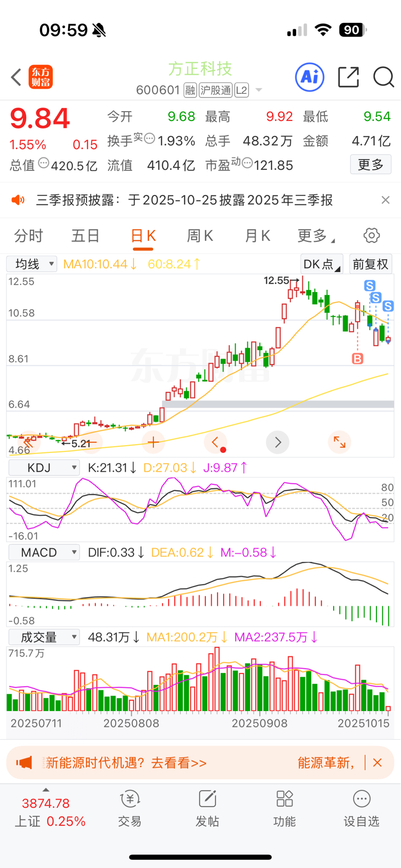Expand the stock code dropdown arrow

click(x=259, y=91)
